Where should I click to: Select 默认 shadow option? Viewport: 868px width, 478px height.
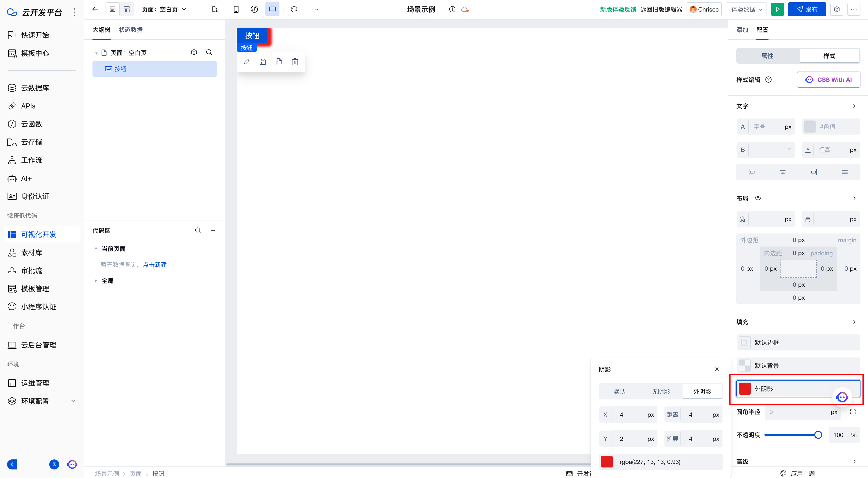[x=619, y=391]
